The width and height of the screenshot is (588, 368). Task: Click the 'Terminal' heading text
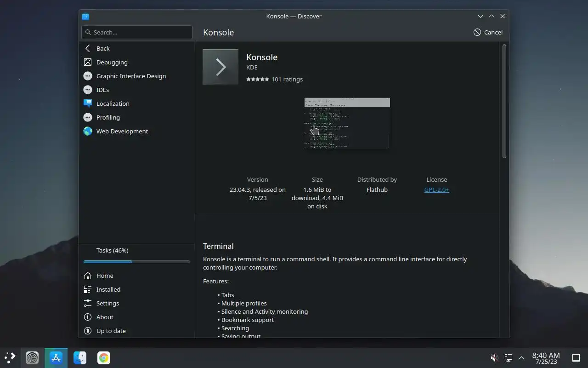(218, 246)
